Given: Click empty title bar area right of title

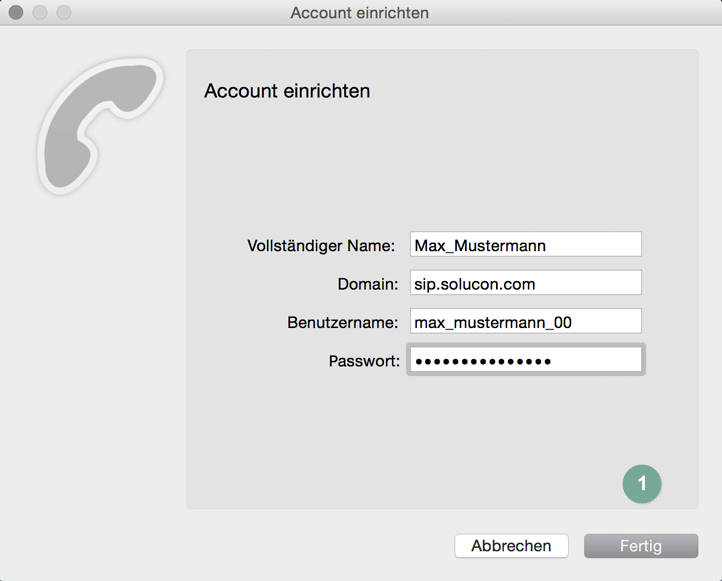Looking at the screenshot, I should tap(580, 13).
